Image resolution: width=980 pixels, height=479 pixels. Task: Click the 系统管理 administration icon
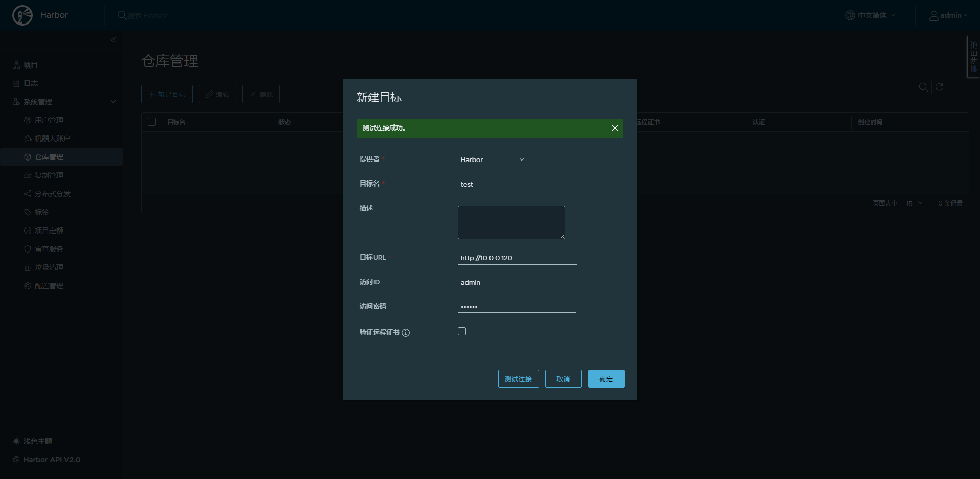16,102
